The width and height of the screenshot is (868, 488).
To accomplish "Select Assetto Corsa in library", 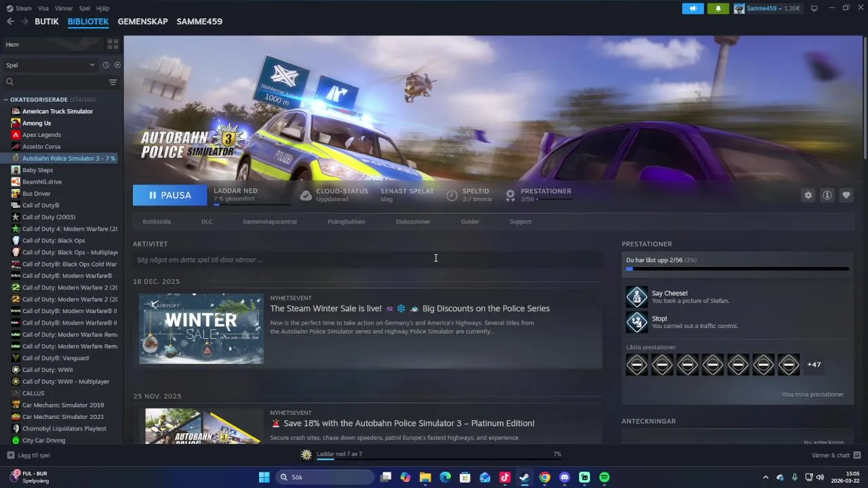I will [x=41, y=146].
